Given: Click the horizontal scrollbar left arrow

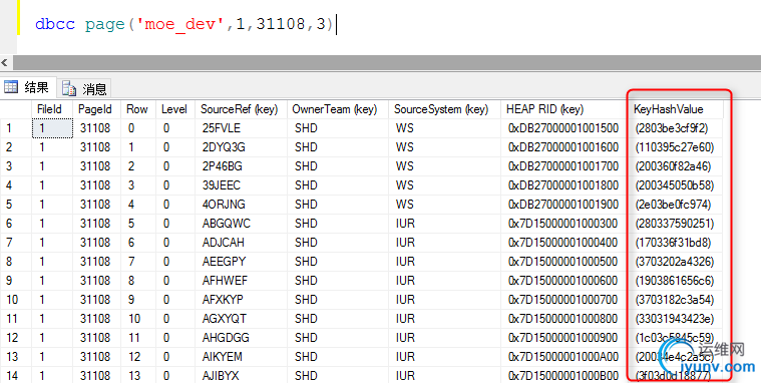Looking at the screenshot, I should pyautogui.click(x=5, y=62).
